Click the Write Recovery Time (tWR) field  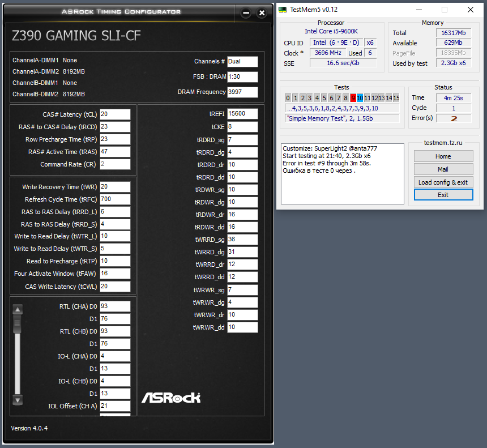(115, 187)
